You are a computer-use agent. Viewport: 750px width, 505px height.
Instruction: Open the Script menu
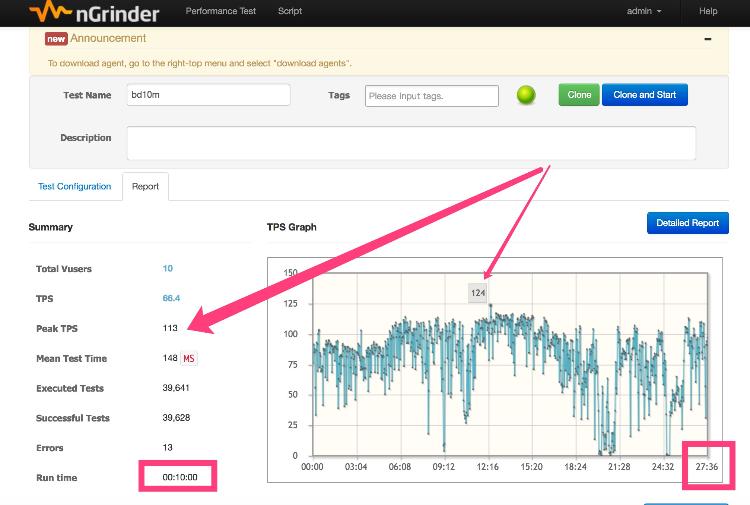[290, 11]
